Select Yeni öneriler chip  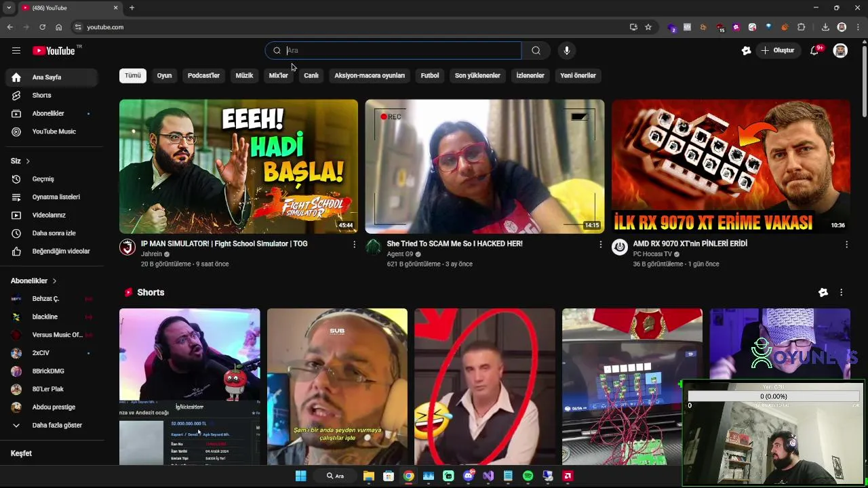point(578,75)
